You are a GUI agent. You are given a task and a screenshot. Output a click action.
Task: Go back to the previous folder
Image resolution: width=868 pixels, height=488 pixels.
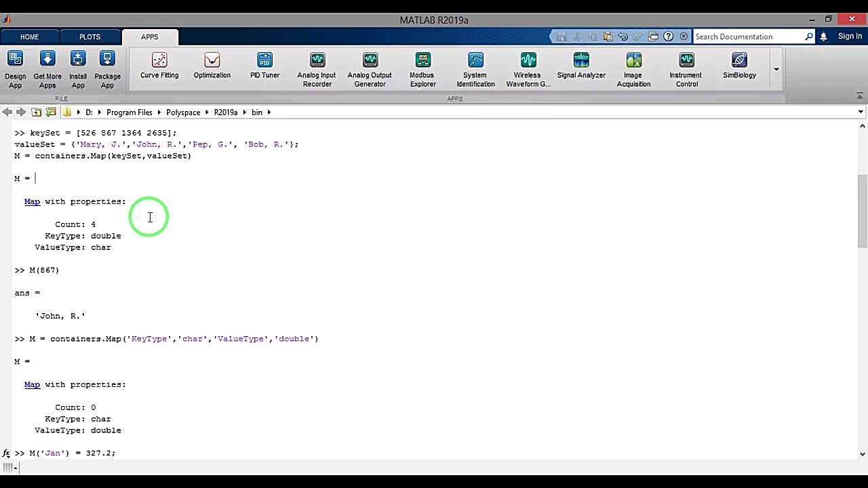pos(7,112)
